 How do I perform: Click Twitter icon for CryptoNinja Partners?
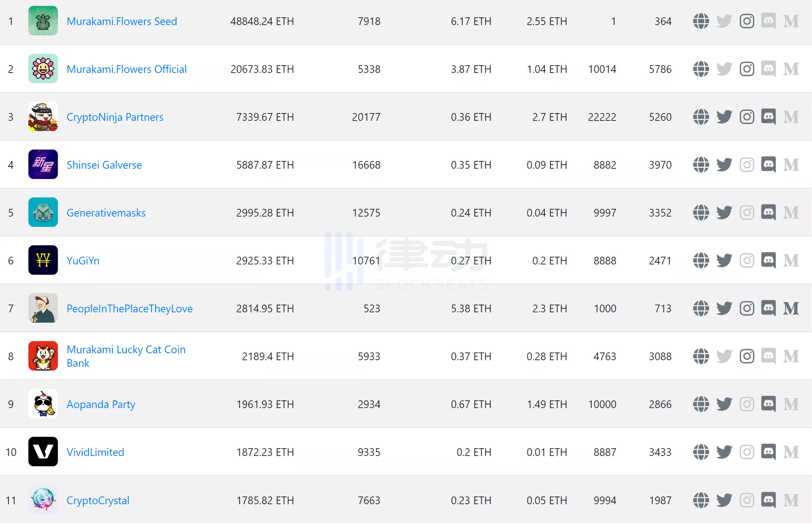(724, 117)
